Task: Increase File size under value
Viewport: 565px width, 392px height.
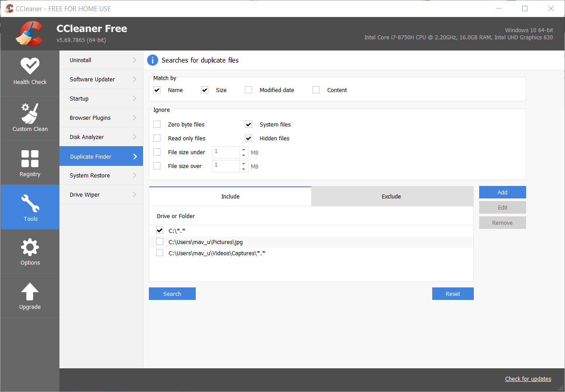Action: point(244,149)
